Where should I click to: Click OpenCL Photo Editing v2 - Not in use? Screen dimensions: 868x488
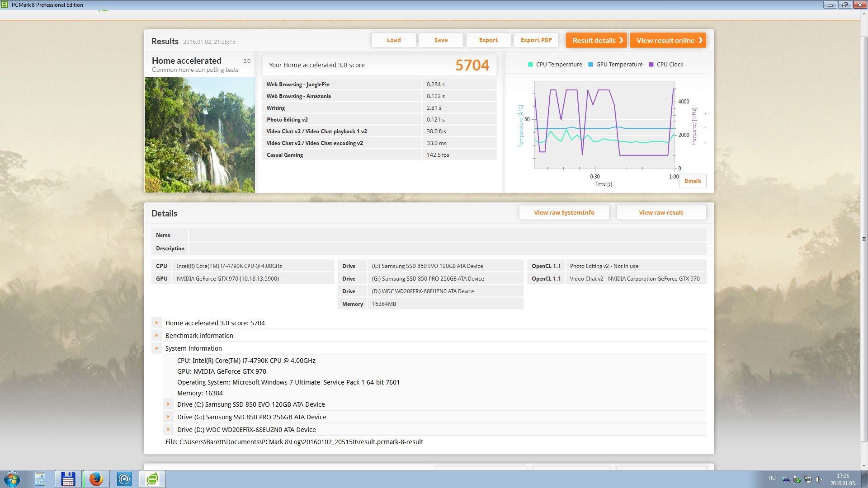(x=636, y=266)
